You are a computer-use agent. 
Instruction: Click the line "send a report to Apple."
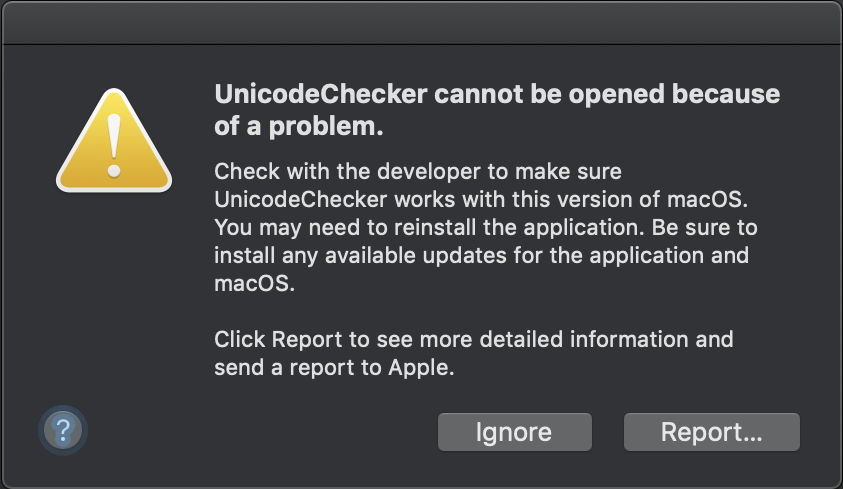(335, 367)
